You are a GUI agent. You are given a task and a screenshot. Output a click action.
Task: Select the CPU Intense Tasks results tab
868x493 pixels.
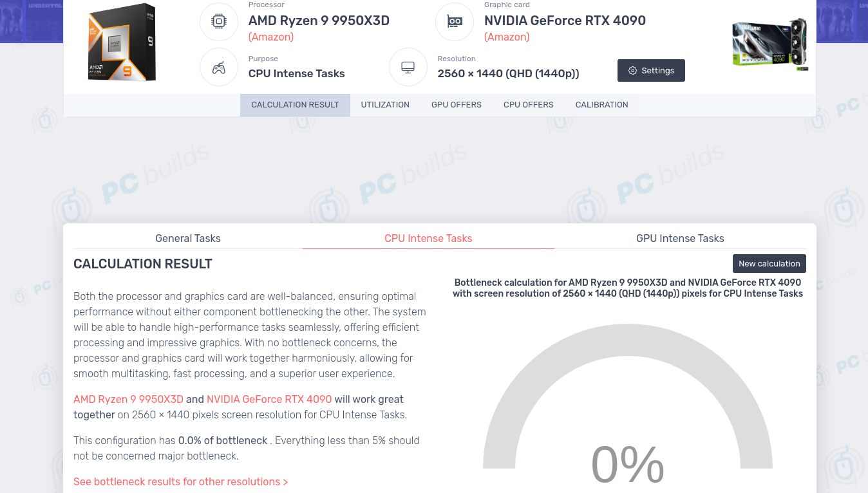click(428, 238)
